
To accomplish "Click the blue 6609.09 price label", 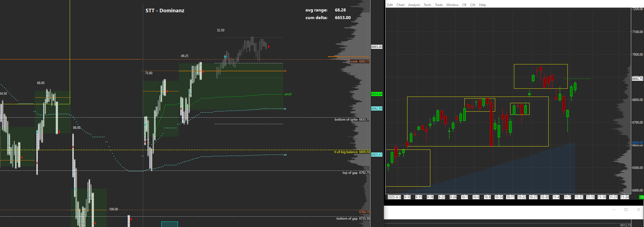I will tap(638, 143).
